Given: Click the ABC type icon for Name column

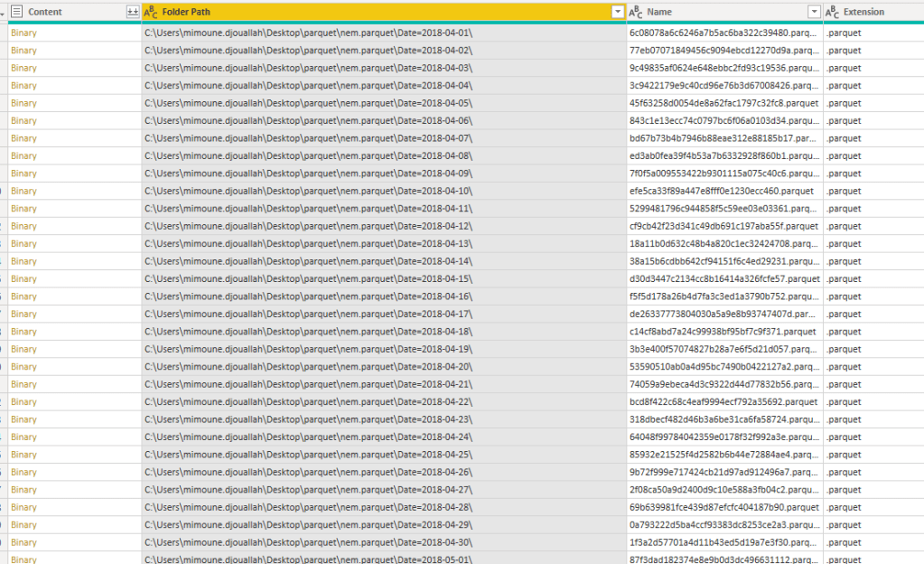Looking at the screenshot, I should [x=636, y=12].
